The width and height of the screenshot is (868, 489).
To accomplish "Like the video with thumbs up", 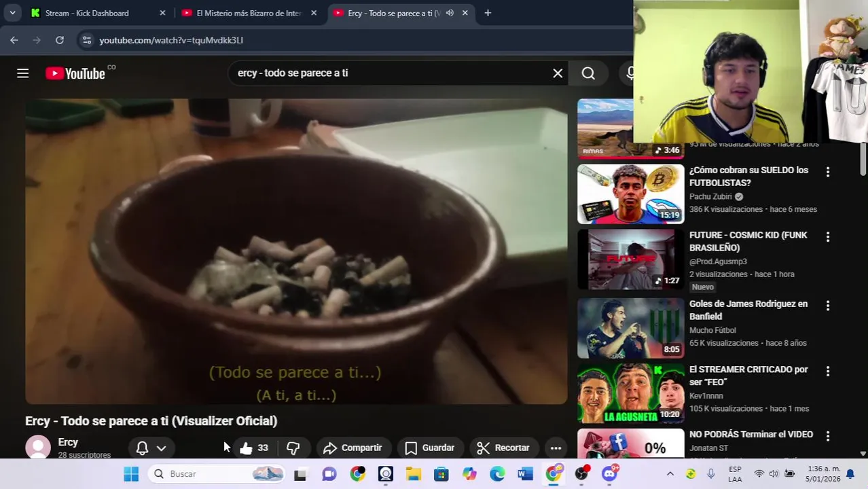I will (x=253, y=448).
